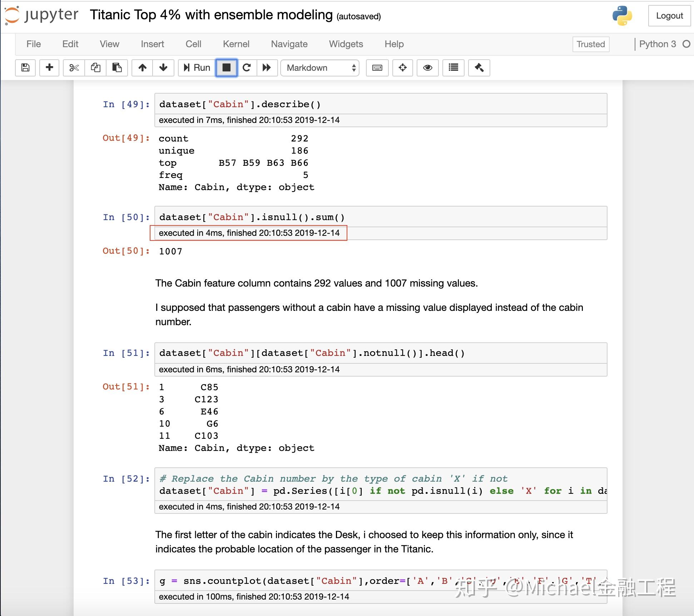Click the Logout button

click(x=669, y=15)
